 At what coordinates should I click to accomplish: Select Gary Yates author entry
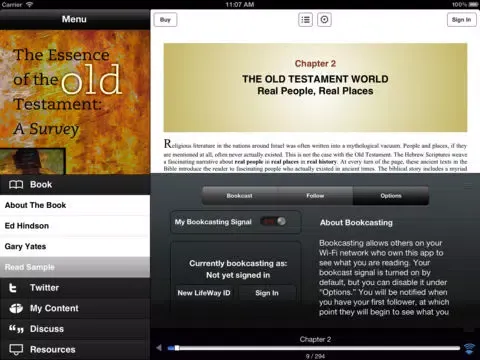pyautogui.click(x=75, y=246)
